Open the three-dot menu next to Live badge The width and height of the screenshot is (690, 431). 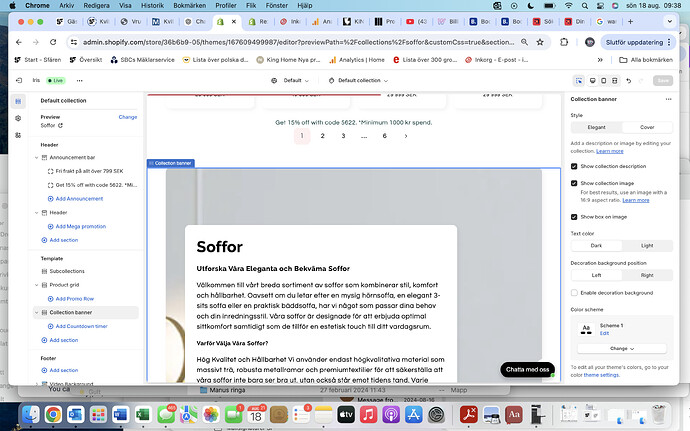pyautogui.click(x=79, y=81)
